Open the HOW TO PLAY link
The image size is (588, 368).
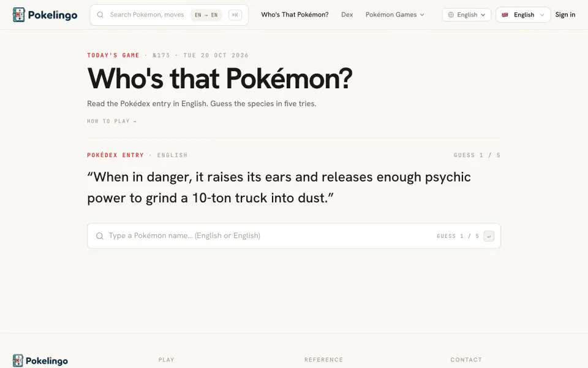pyautogui.click(x=111, y=121)
